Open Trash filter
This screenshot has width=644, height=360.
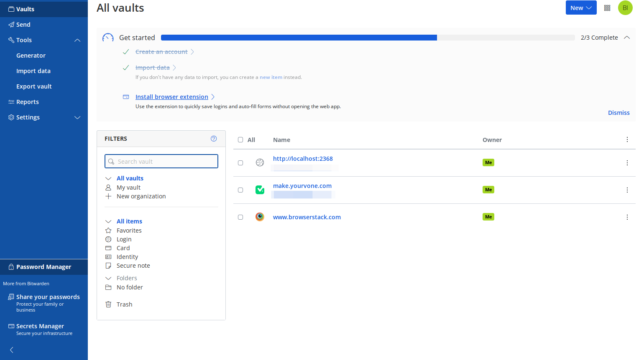pyautogui.click(x=124, y=304)
